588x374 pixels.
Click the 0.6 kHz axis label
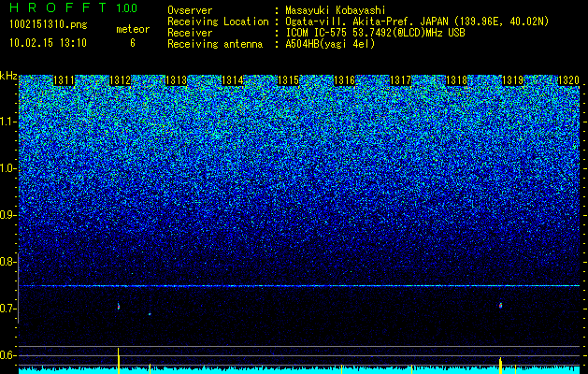pos(7,355)
